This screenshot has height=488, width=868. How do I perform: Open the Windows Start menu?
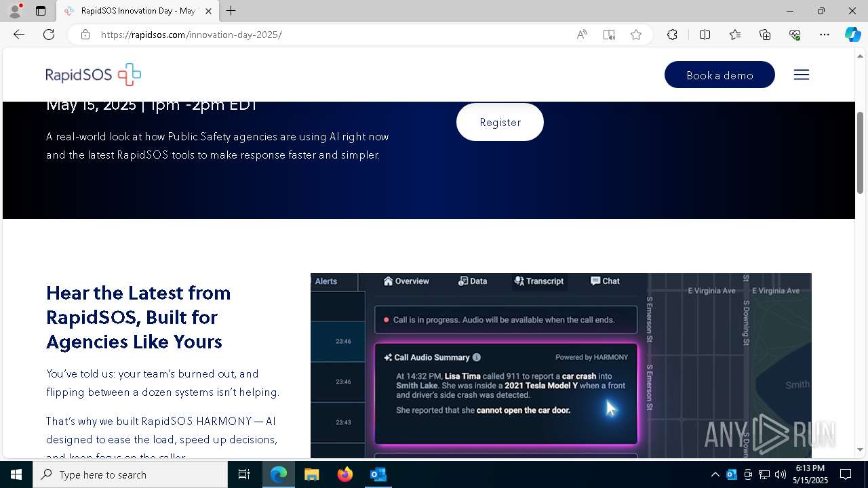(x=16, y=474)
